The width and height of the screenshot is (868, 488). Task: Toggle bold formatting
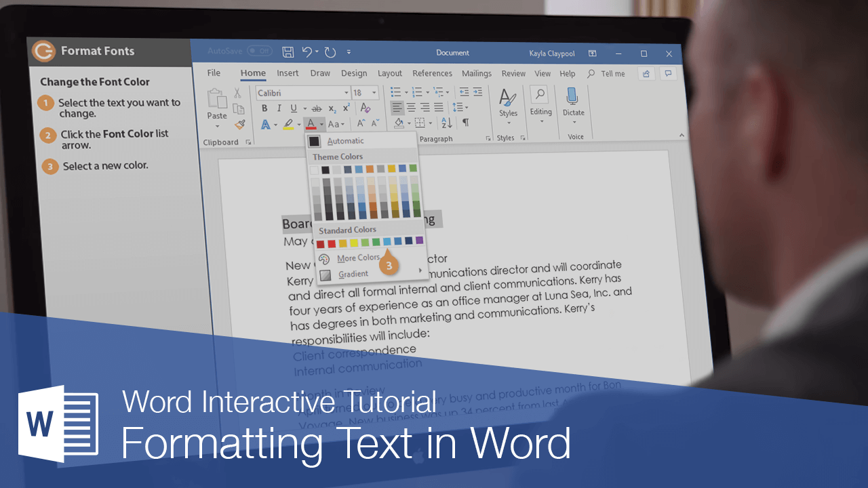tap(264, 108)
